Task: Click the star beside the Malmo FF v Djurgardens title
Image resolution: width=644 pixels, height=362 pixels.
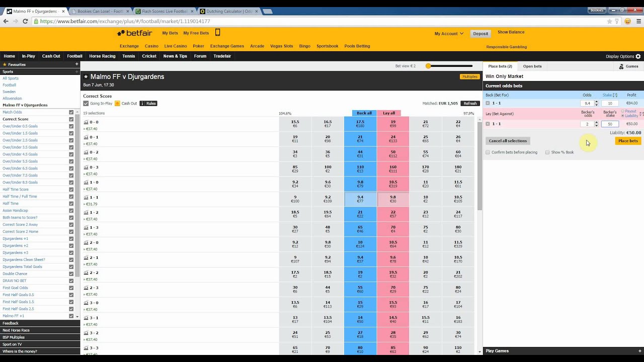Action: (x=86, y=77)
